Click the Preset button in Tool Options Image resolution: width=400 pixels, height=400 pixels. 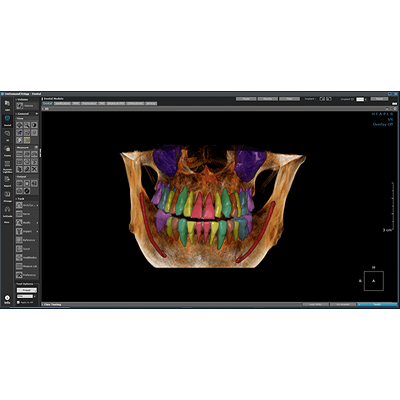(x=27, y=290)
